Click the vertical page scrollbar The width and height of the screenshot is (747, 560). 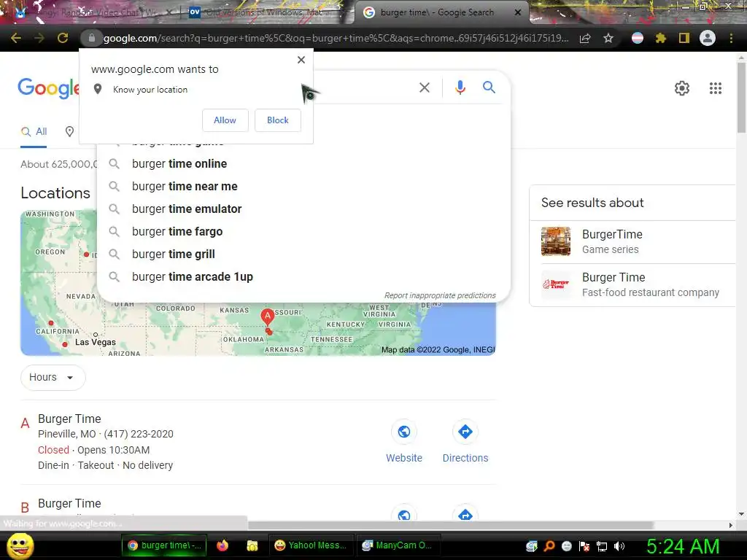[741, 98]
